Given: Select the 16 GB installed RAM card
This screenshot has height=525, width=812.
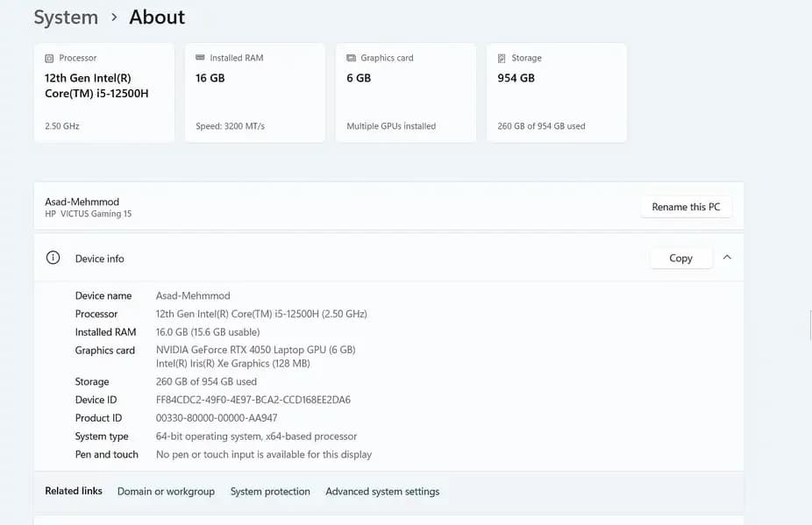Looking at the screenshot, I should [x=255, y=93].
